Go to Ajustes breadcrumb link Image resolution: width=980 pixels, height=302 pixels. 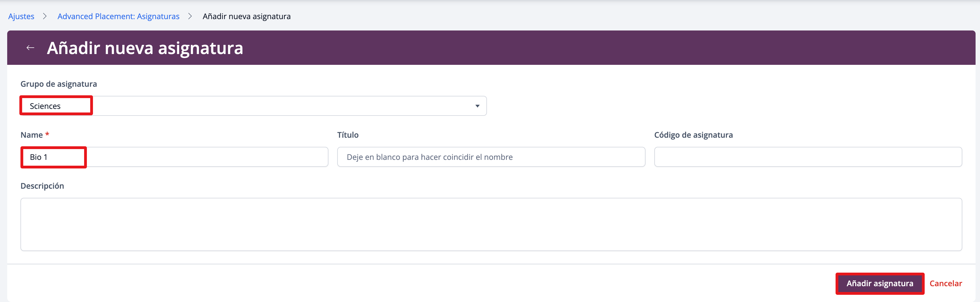point(21,16)
